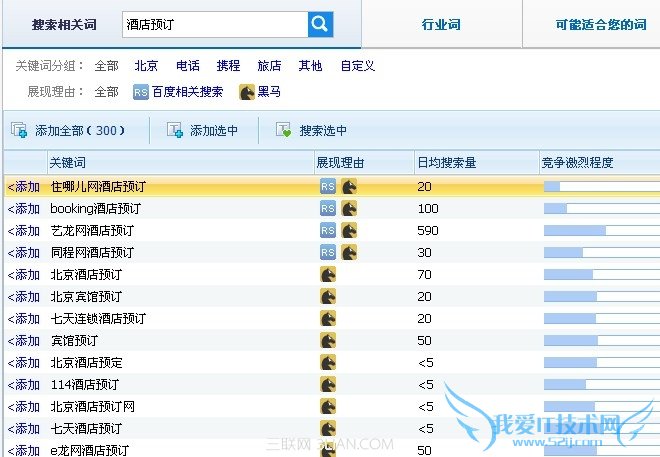Screen dimensions: 660x457
Task: Click RS icon in 同程网酒店预订 row
Action: click(328, 252)
